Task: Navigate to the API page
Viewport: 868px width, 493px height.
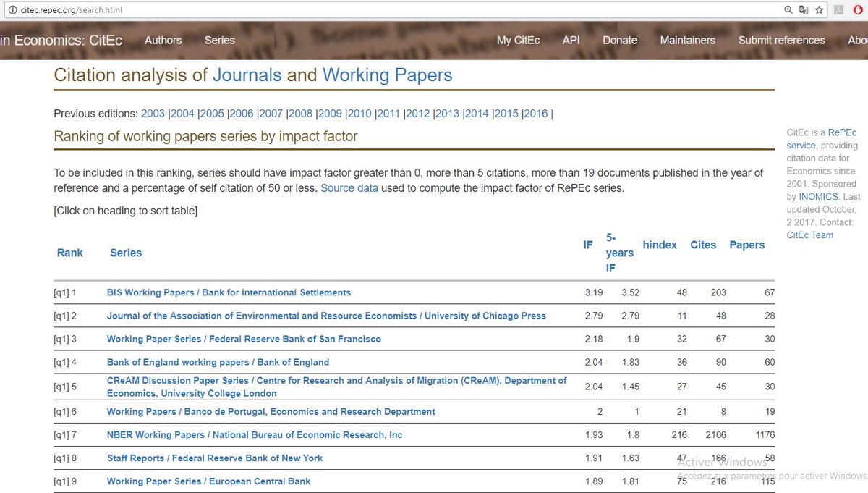Action: point(571,41)
